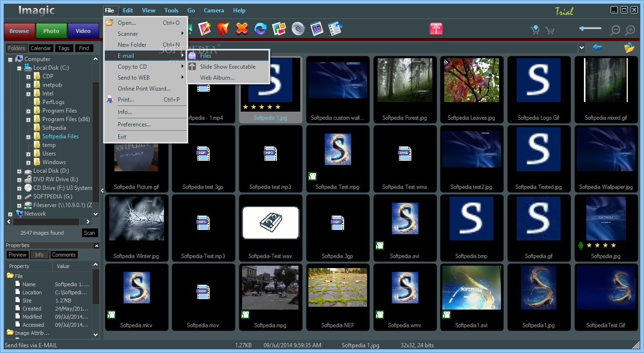
Task: Expand the Users folder node
Action: pos(29,154)
